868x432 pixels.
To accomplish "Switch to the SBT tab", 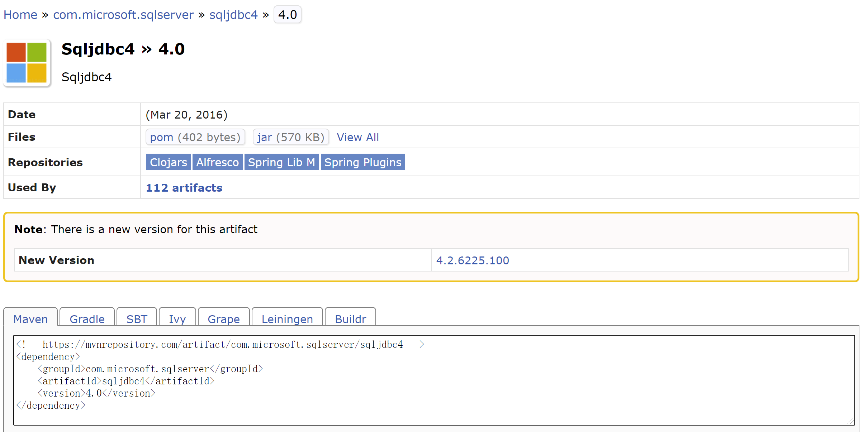I will tap(137, 319).
